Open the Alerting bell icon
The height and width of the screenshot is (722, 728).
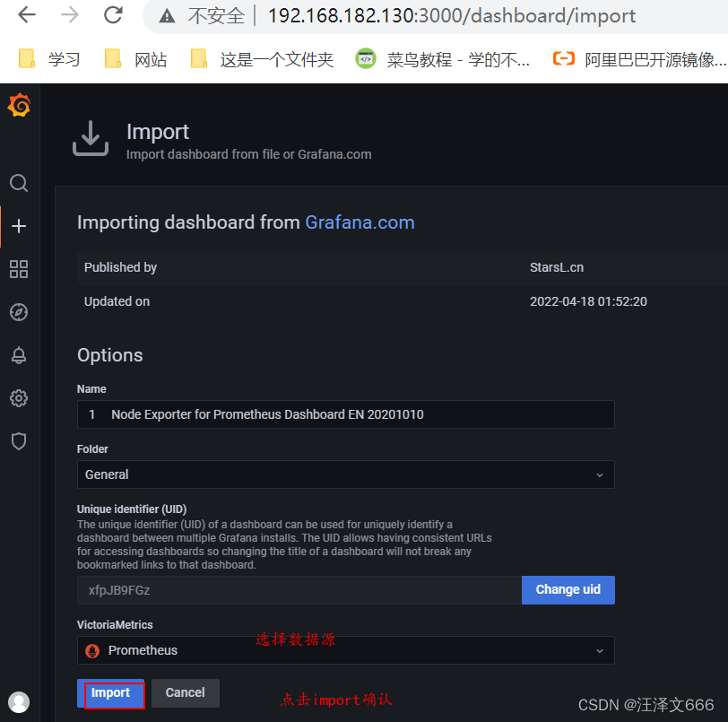(19, 355)
